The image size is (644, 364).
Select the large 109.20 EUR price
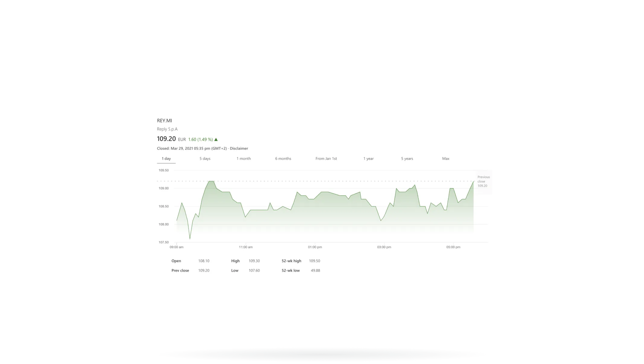[x=166, y=139]
